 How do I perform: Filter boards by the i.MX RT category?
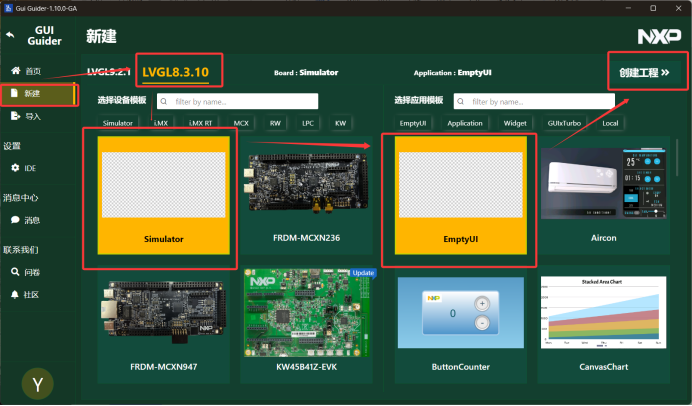point(200,123)
